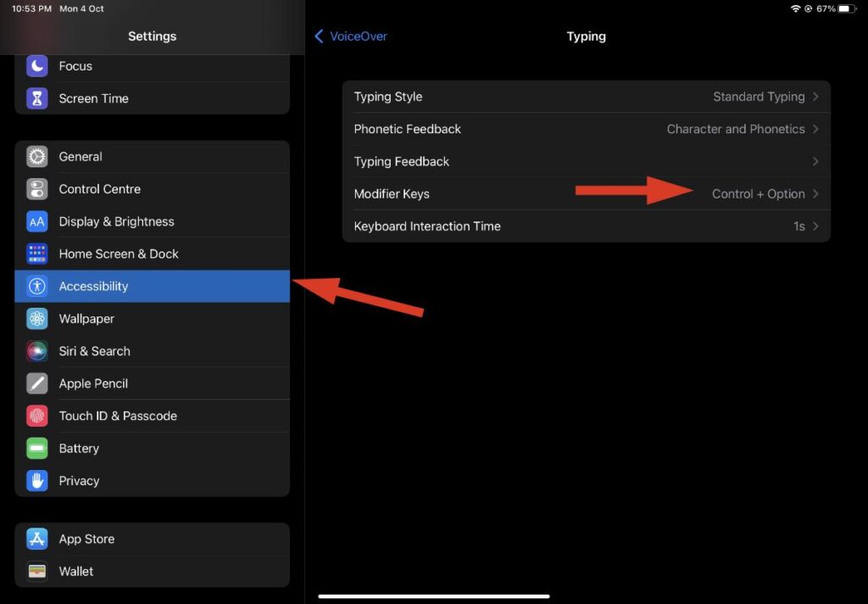The image size is (868, 604).
Task: Open Apple Pencil settings entry
Action: tap(153, 383)
